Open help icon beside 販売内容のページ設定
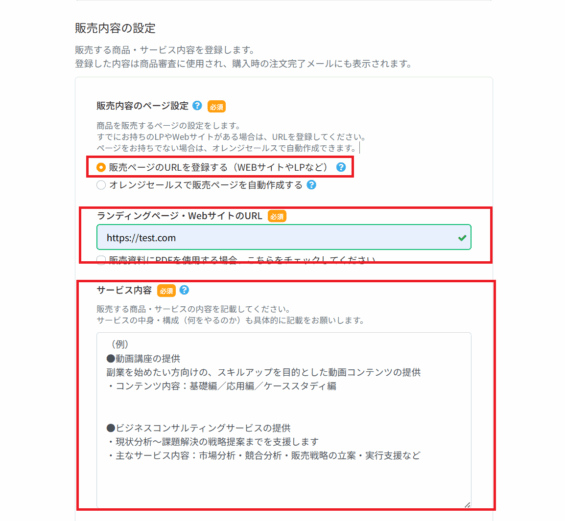This screenshot has height=521, width=565. [197, 106]
